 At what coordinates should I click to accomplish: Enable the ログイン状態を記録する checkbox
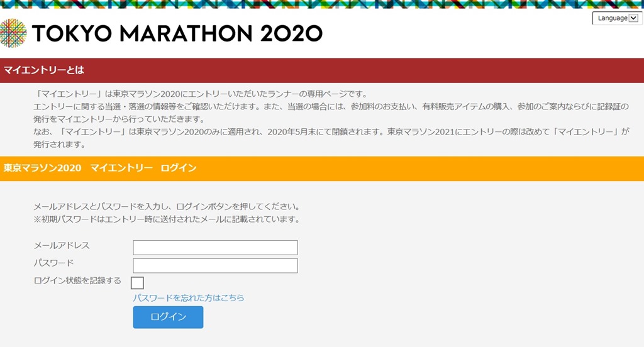tap(137, 283)
